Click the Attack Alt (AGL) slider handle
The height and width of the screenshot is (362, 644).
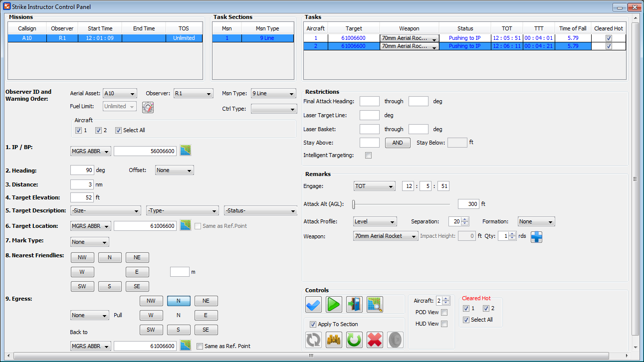pyautogui.click(x=354, y=204)
